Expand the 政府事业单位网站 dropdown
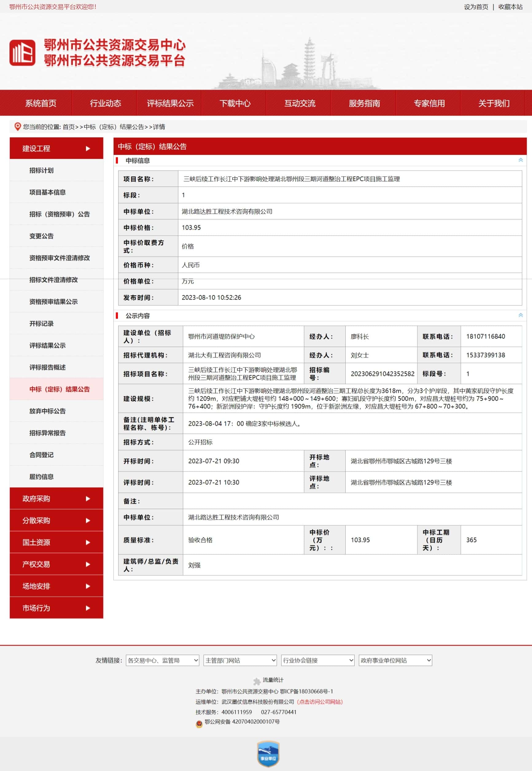The image size is (532, 771). [x=395, y=660]
